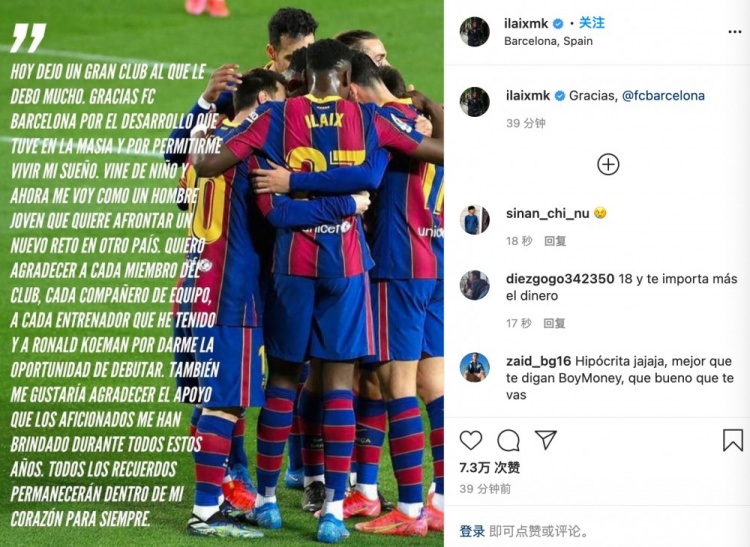Image resolution: width=750 pixels, height=547 pixels.
Task: Open the comment speech bubble icon
Action: pyautogui.click(x=508, y=440)
